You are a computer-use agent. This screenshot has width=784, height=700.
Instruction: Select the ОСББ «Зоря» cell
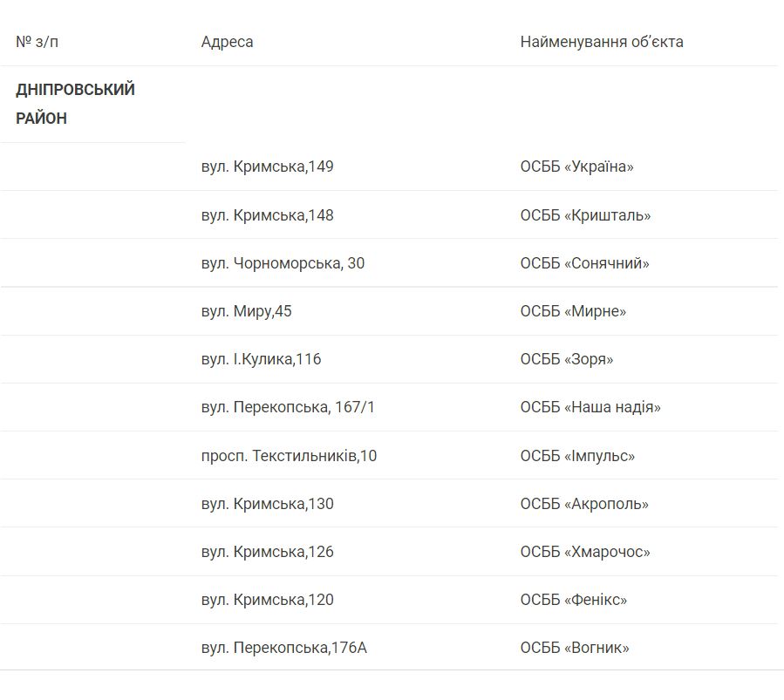point(567,359)
